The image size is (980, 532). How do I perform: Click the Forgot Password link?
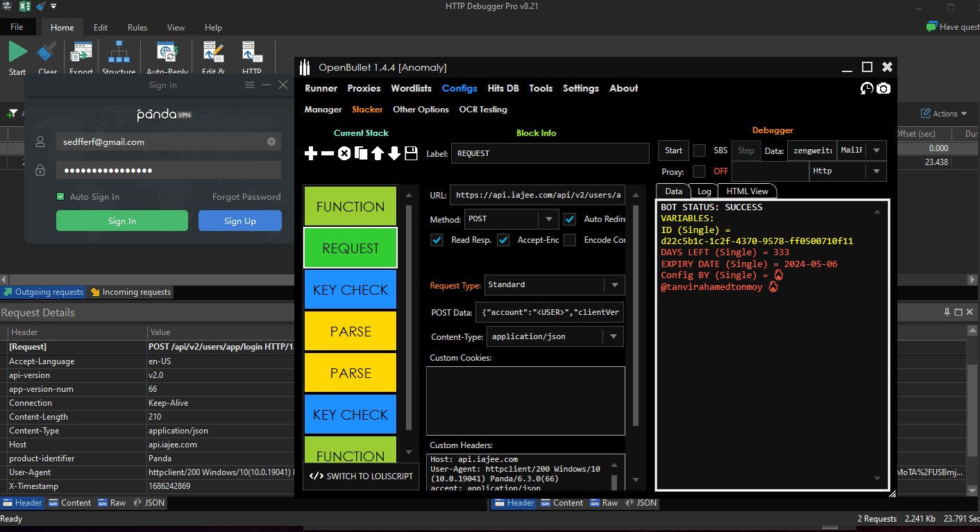(246, 197)
